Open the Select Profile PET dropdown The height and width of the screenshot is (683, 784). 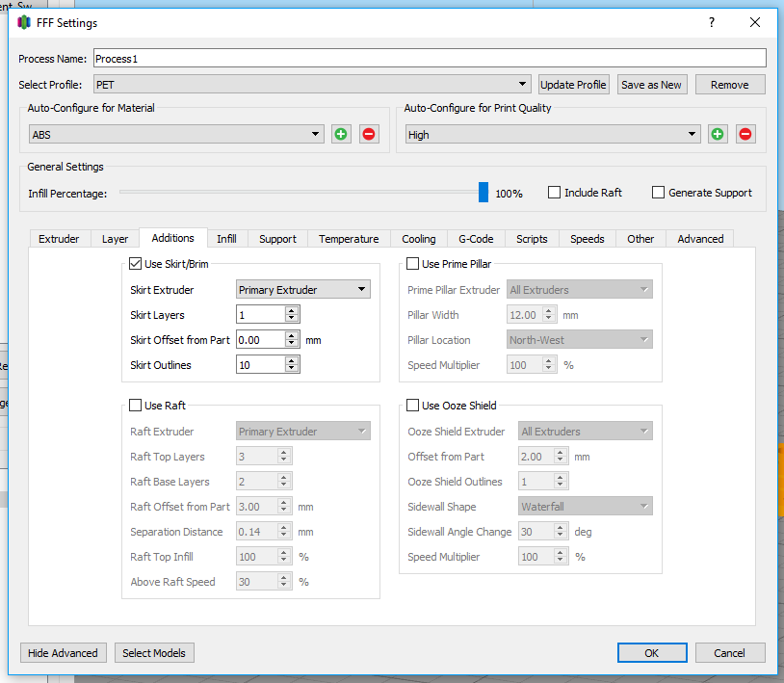[312, 85]
